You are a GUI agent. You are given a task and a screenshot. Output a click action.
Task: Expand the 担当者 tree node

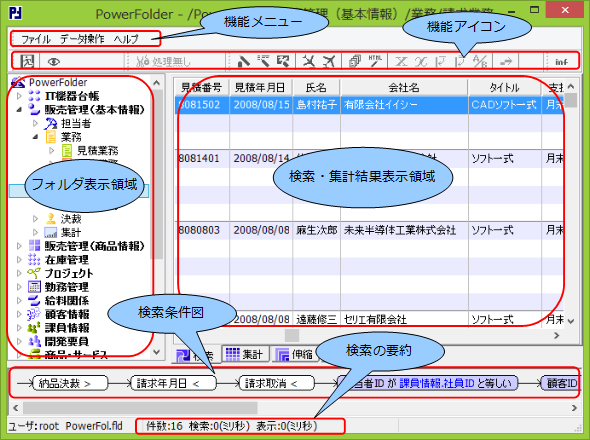point(35,123)
